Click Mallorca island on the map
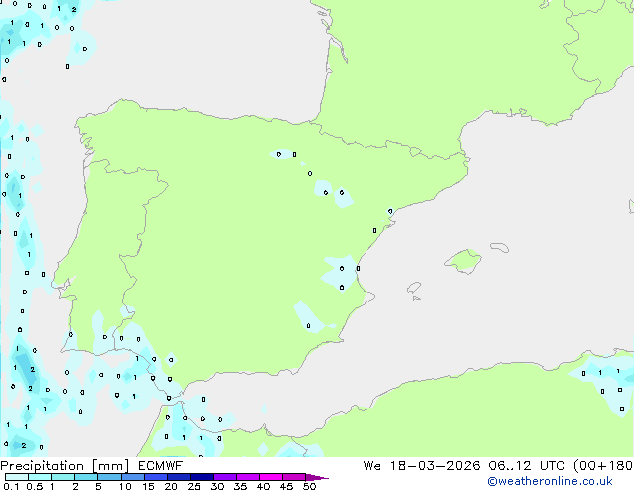 coord(463,261)
